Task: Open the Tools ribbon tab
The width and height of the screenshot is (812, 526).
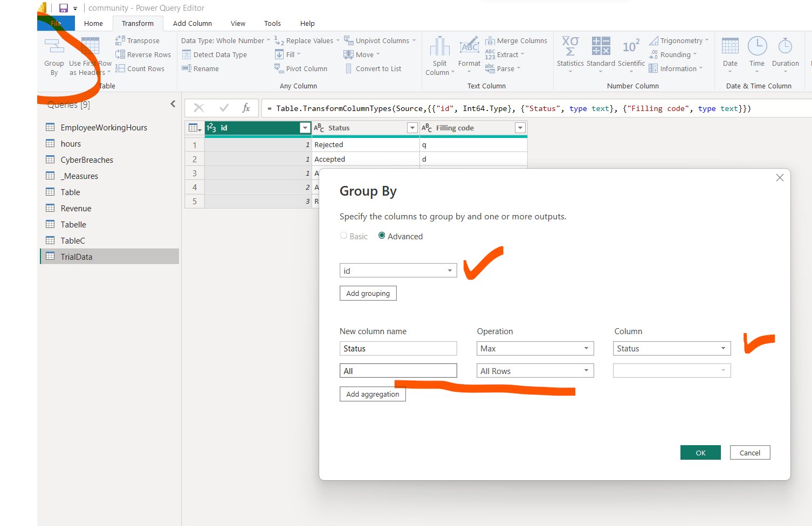Action: (272, 23)
